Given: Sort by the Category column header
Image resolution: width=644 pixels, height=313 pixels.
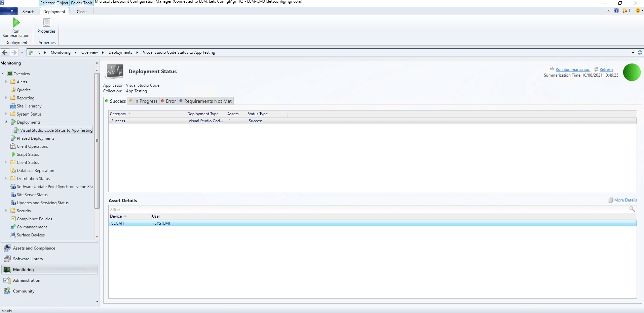Looking at the screenshot, I should pos(147,114).
